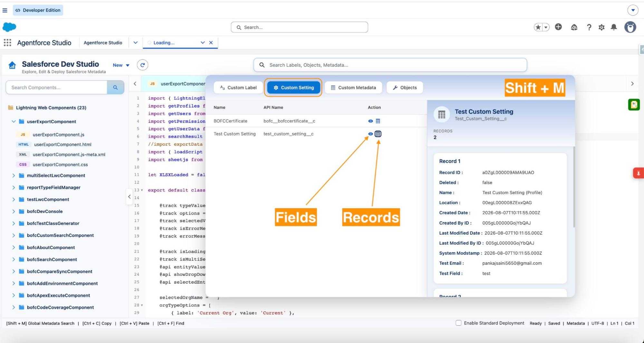Open the Custom Metadata tab
This screenshot has width=644, height=343.
pyautogui.click(x=353, y=88)
